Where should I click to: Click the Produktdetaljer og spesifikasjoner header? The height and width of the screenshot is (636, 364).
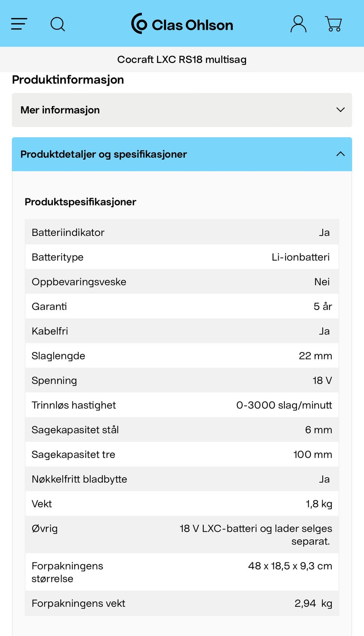(182, 154)
